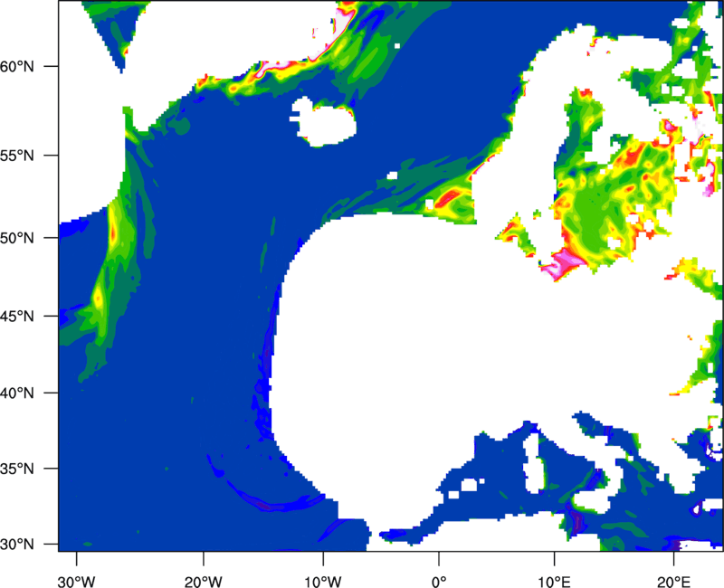Click the 50°N latitude label
The width and height of the screenshot is (724, 588).
(17, 238)
